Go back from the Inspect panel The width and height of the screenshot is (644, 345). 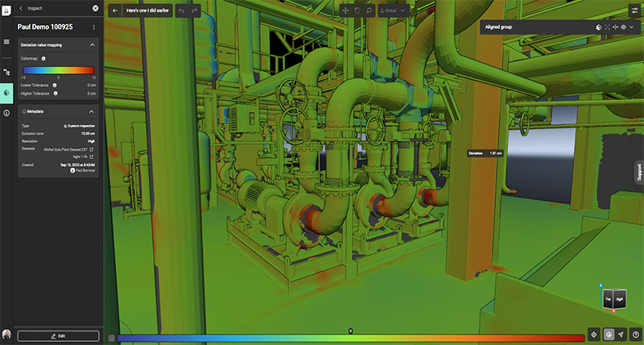[21, 8]
